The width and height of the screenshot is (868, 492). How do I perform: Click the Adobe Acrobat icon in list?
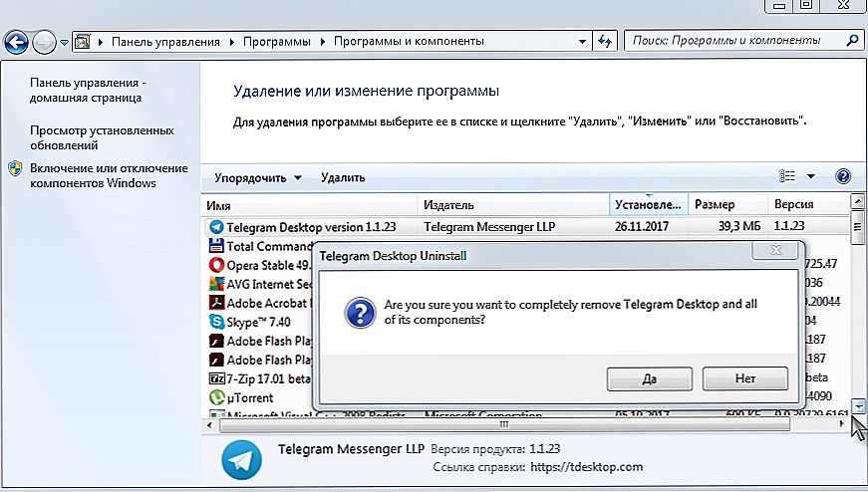click(216, 303)
